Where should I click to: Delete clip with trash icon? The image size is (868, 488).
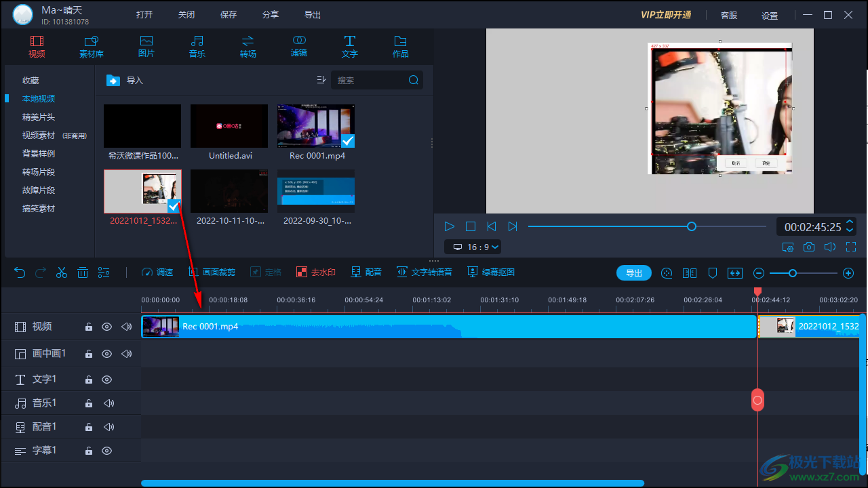click(83, 272)
